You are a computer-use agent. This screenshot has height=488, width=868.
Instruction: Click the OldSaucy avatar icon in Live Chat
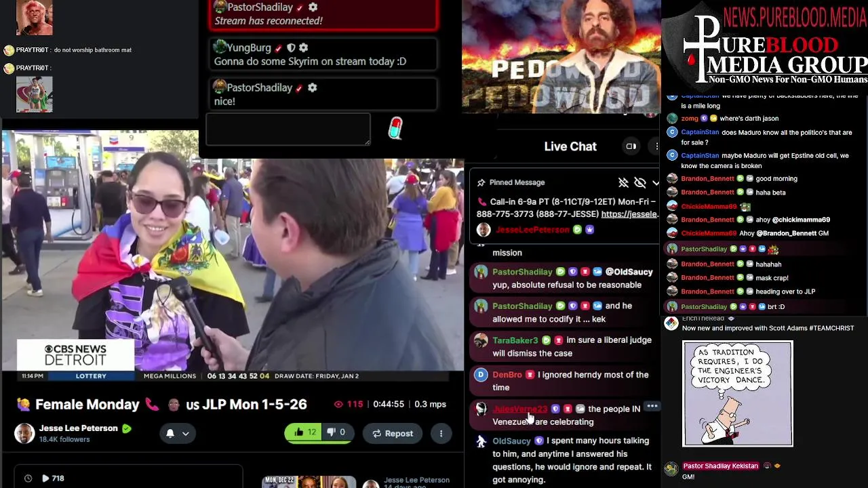point(481,442)
